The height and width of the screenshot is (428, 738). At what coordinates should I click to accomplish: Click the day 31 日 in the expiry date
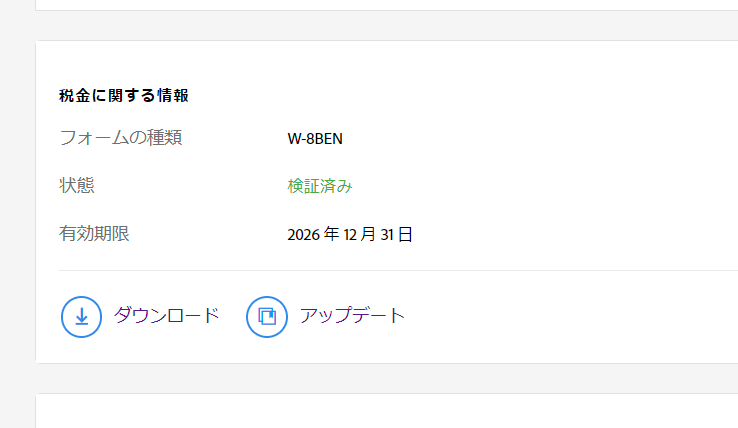pyautogui.click(x=398, y=235)
